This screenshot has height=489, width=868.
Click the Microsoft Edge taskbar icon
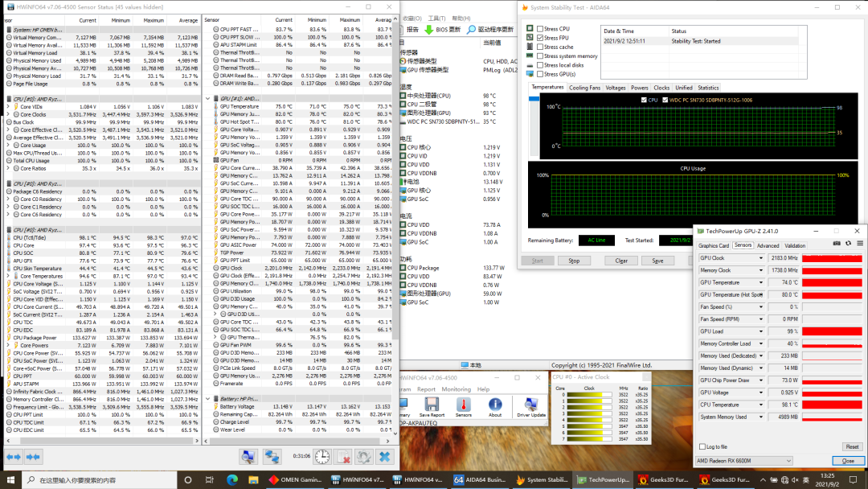pos(232,480)
